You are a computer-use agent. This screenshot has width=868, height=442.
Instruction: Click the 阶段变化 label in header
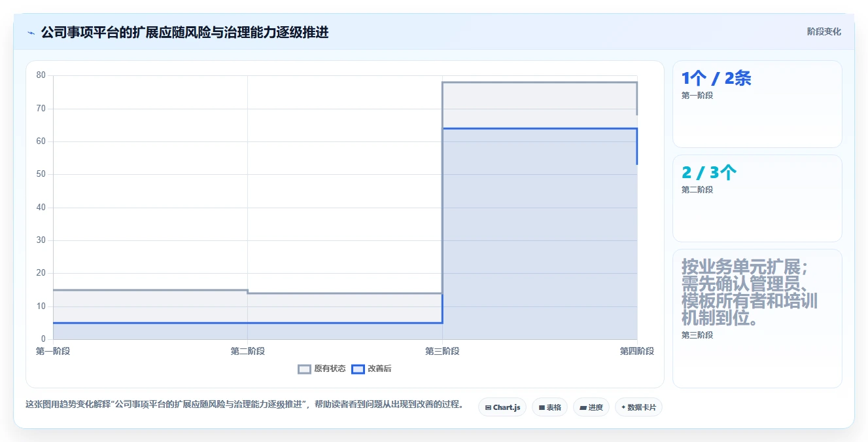[824, 31]
